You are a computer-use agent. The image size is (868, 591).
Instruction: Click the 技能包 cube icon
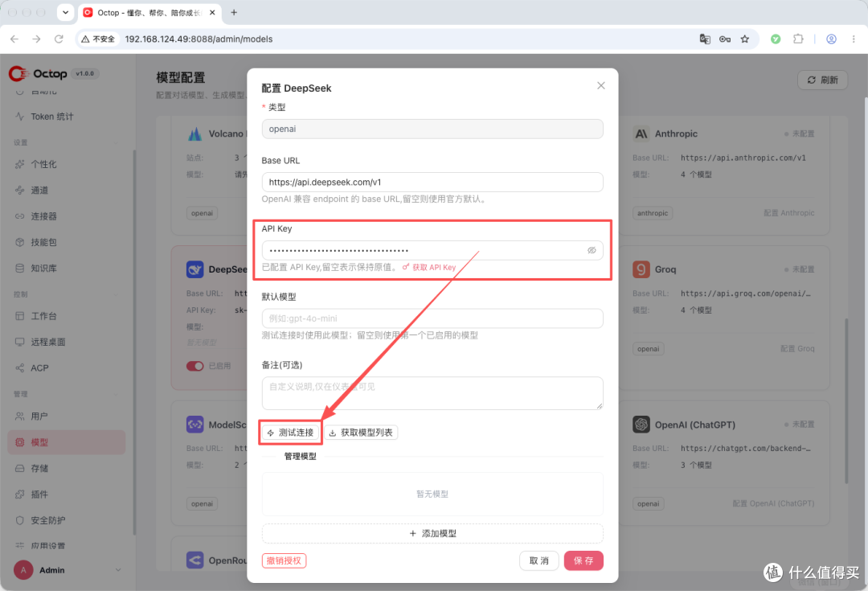[20, 242]
